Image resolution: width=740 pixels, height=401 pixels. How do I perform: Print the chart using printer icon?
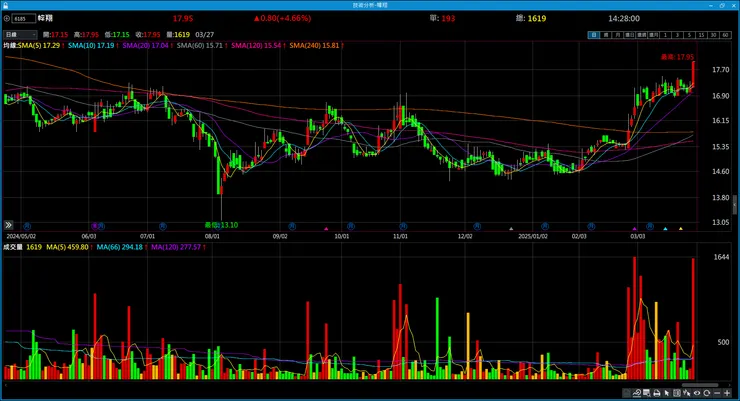657,393
